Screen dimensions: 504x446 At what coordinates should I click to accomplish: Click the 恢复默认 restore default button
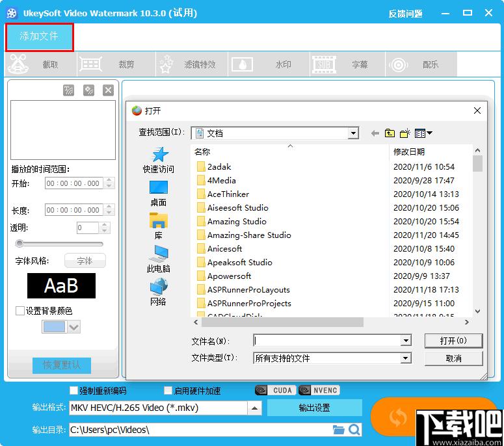pos(61,365)
